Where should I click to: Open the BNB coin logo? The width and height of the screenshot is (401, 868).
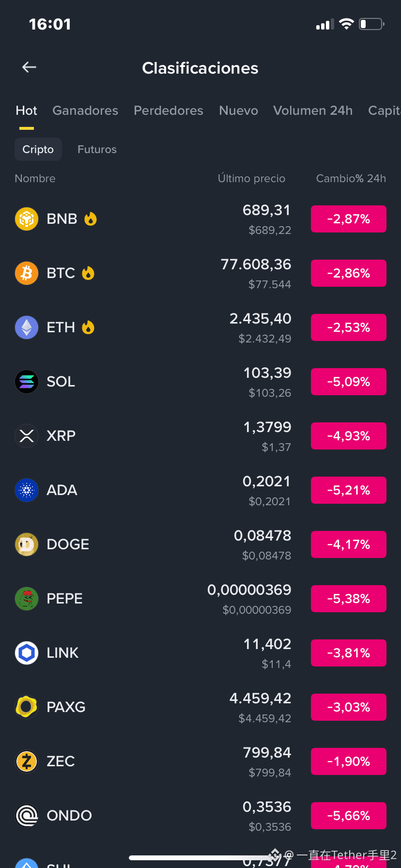[27, 219]
